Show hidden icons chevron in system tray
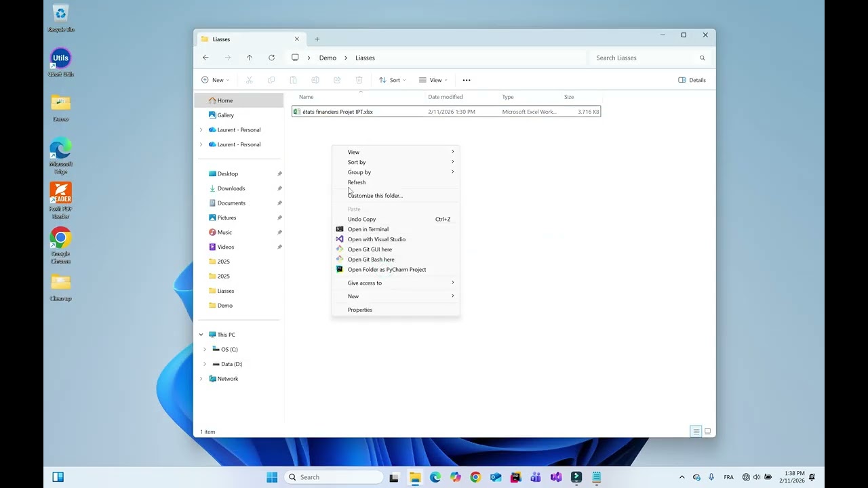Image resolution: width=868 pixels, height=488 pixels. click(x=682, y=477)
